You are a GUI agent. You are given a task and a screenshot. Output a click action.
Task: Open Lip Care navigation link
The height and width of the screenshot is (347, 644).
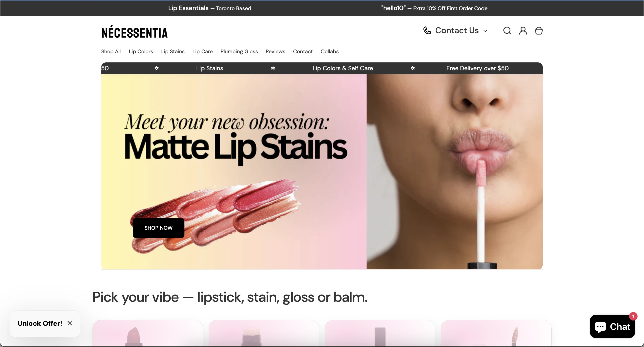pos(203,51)
